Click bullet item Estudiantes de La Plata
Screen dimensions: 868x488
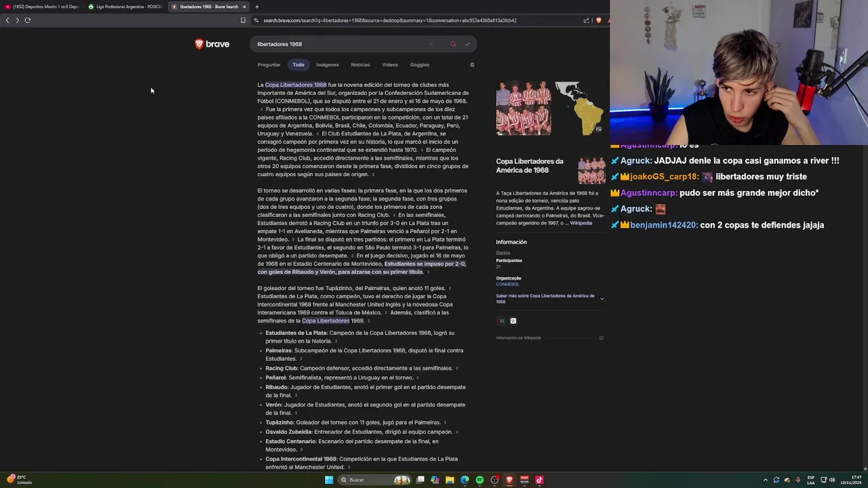tap(296, 333)
